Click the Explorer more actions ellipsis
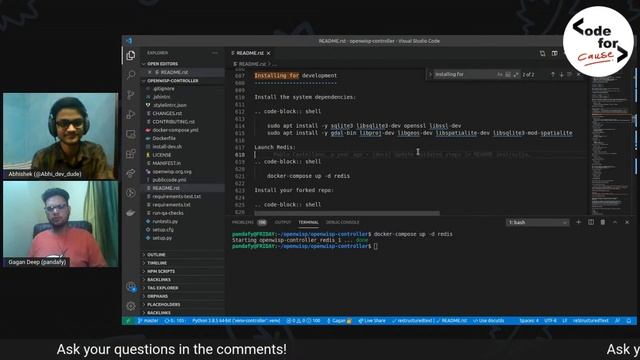 [x=215, y=53]
